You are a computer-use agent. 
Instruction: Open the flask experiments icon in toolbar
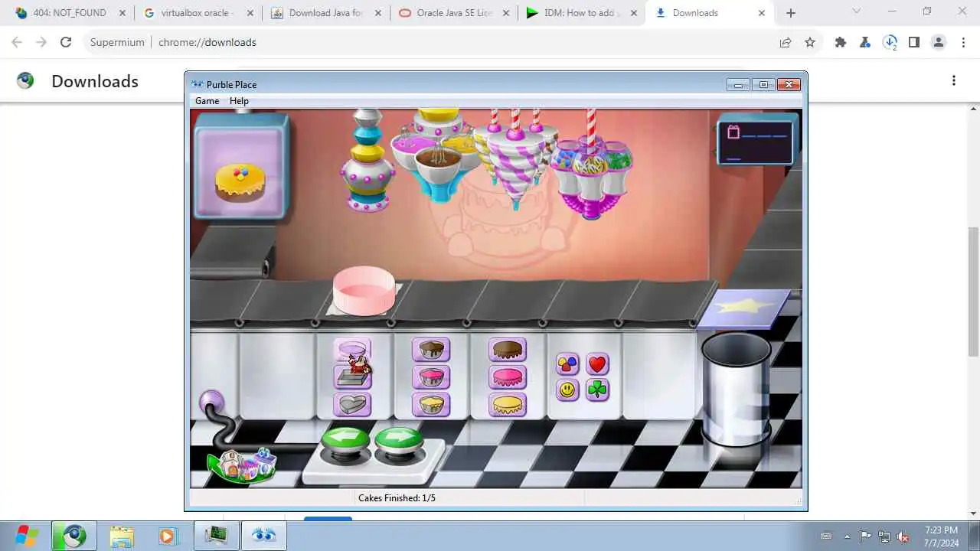(x=865, y=42)
